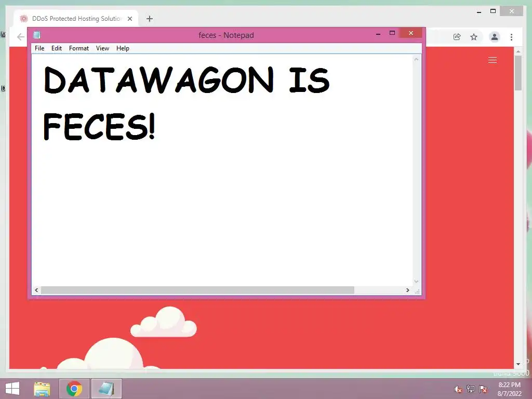
Task: Click Notepad horizontal scroll left arrow
Action: click(x=36, y=290)
